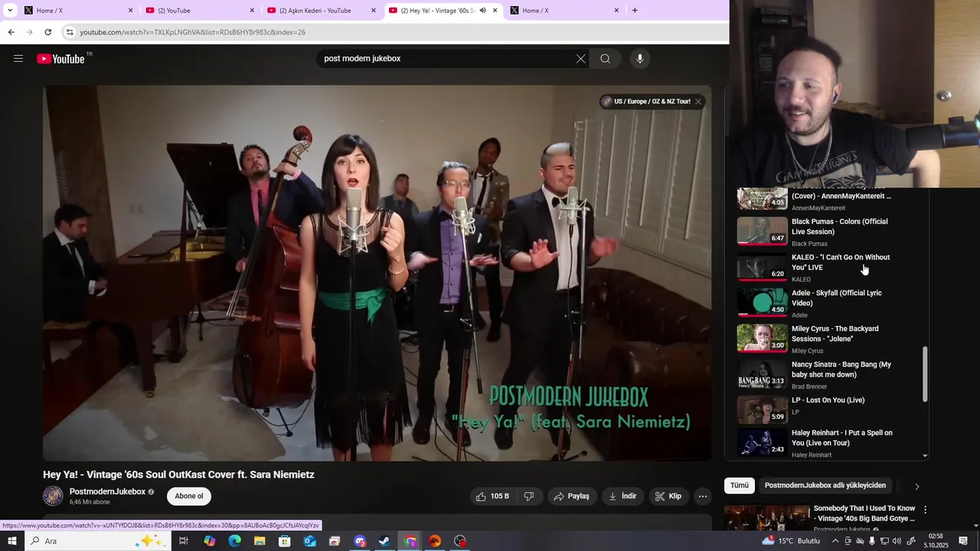Click the Windows taskbar Ara search box

pos(100,541)
